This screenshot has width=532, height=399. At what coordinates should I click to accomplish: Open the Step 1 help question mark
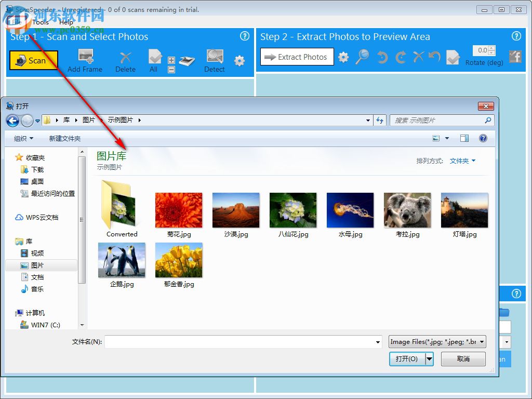click(245, 36)
